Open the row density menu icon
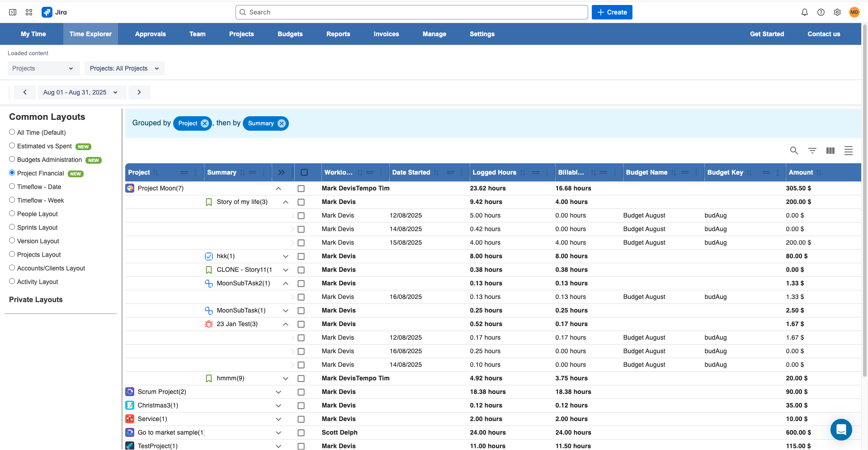Image resolution: width=868 pixels, height=450 pixels. pos(849,151)
